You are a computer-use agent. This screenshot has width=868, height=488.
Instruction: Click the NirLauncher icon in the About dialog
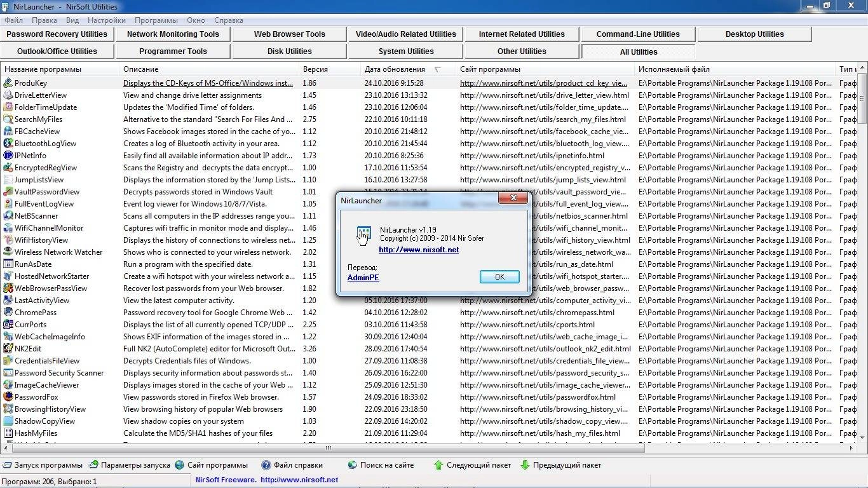(x=363, y=235)
